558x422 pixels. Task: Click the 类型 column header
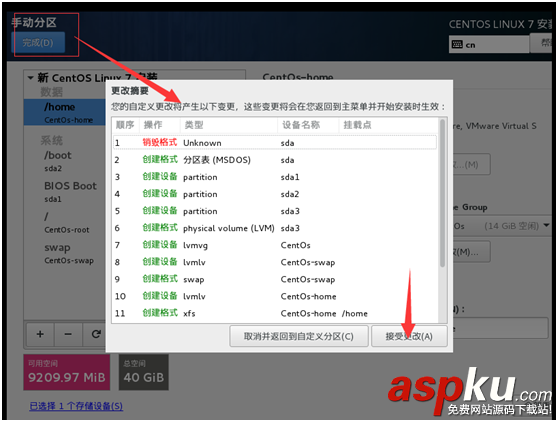pos(229,125)
